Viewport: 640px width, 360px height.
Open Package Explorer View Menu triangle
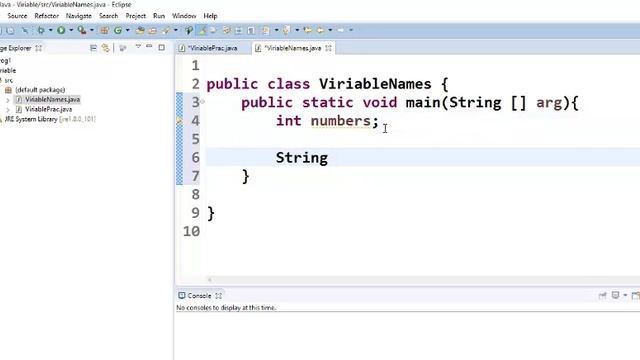[138, 47]
